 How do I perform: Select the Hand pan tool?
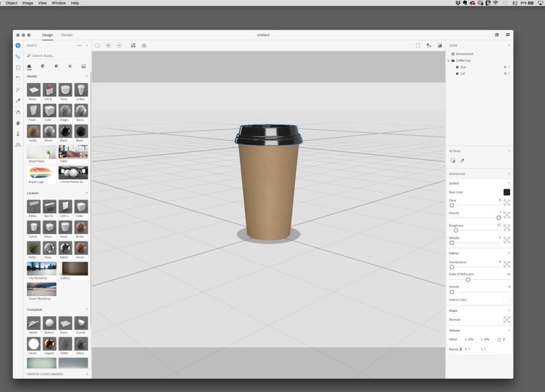click(x=18, y=122)
